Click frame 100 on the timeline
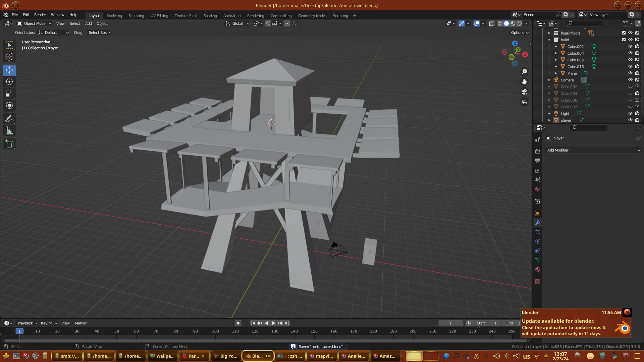The width and height of the screenshot is (644, 362). click(215, 331)
